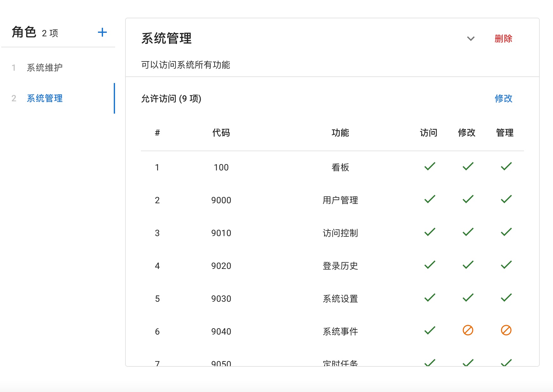553x392 pixels.
Task: Click the 访问 column header
Action: [428, 133]
